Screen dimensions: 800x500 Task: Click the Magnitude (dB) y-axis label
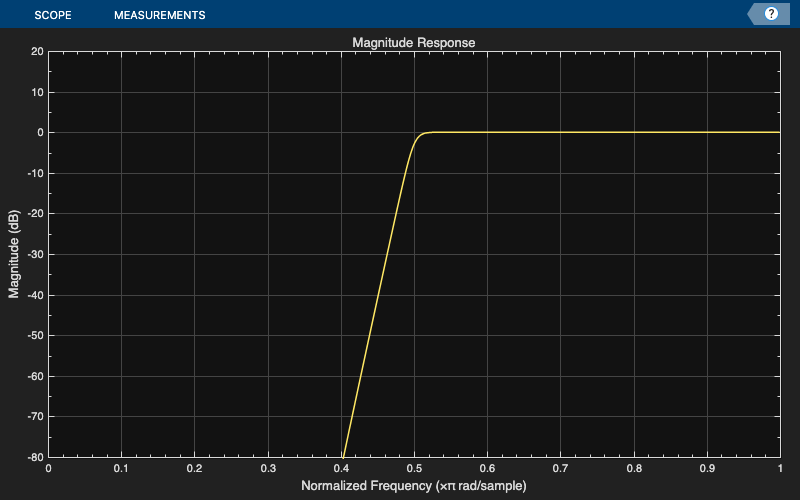(x=13, y=254)
